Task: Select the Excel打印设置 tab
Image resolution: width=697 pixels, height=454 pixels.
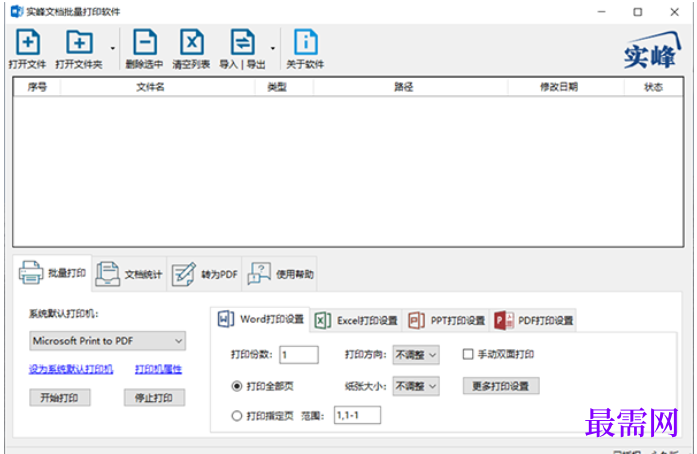Action: coord(357,321)
